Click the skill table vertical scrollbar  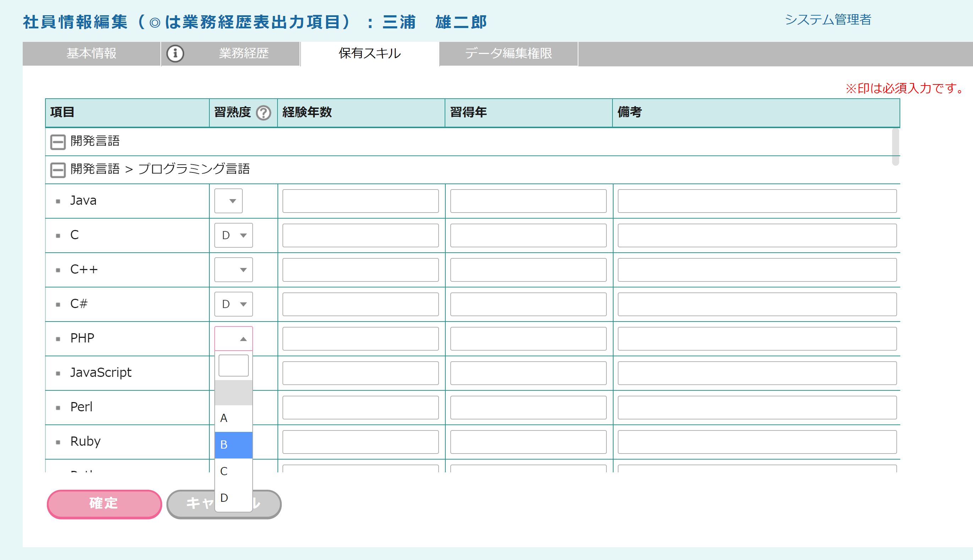point(895,147)
